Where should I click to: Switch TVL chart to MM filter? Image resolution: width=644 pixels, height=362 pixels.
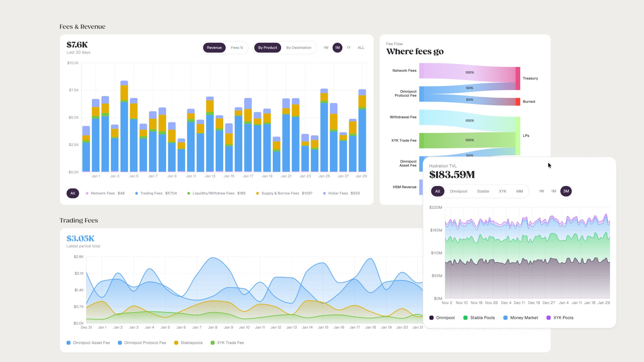[x=519, y=191]
